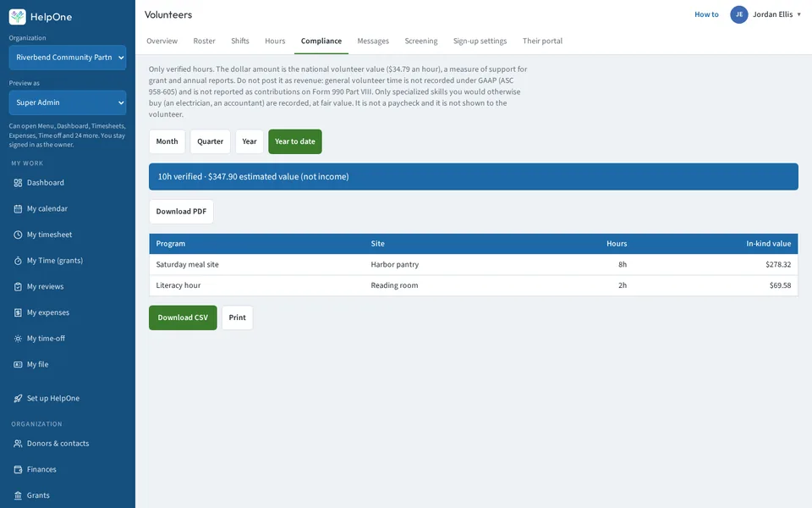Switch to the Shifts tab

(239, 41)
